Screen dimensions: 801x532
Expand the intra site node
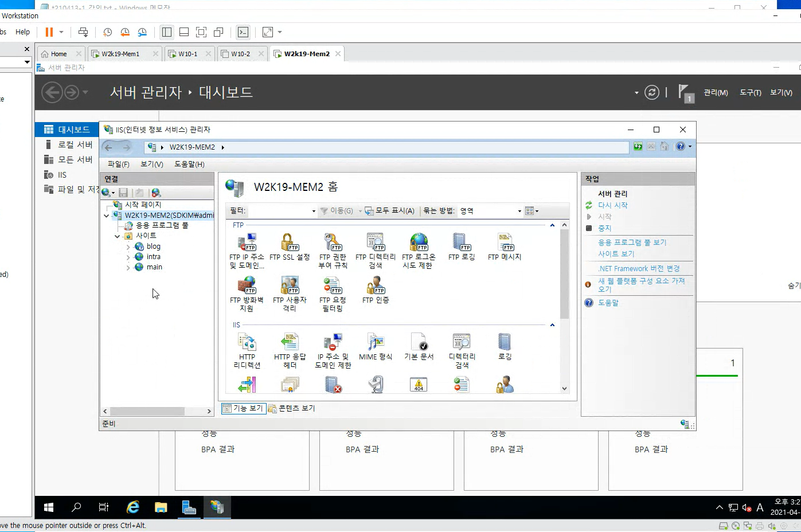point(128,257)
